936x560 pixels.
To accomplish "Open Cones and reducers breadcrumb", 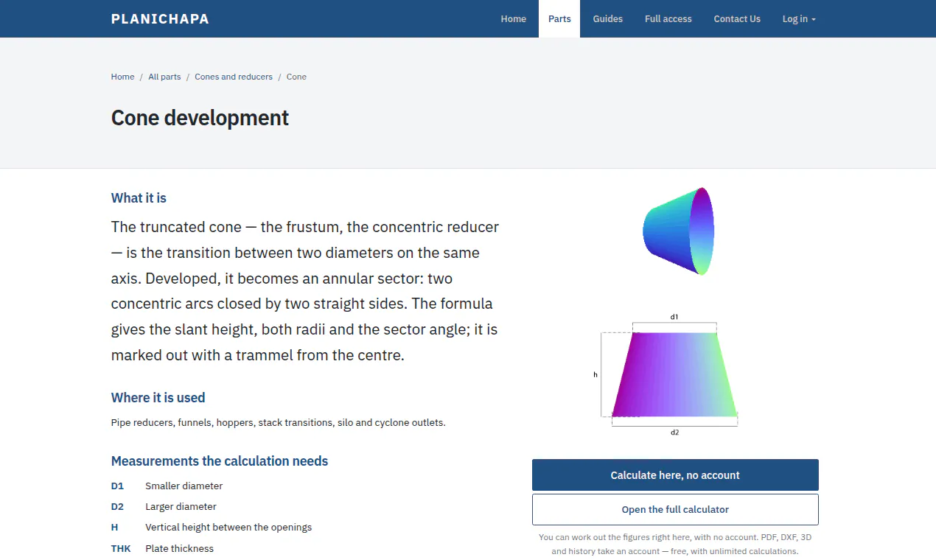I will click(234, 77).
